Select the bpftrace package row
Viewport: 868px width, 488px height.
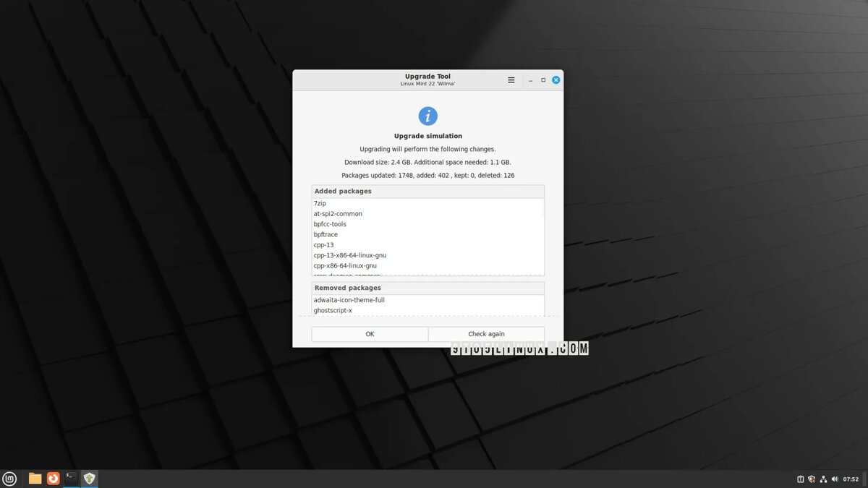tap(428, 235)
